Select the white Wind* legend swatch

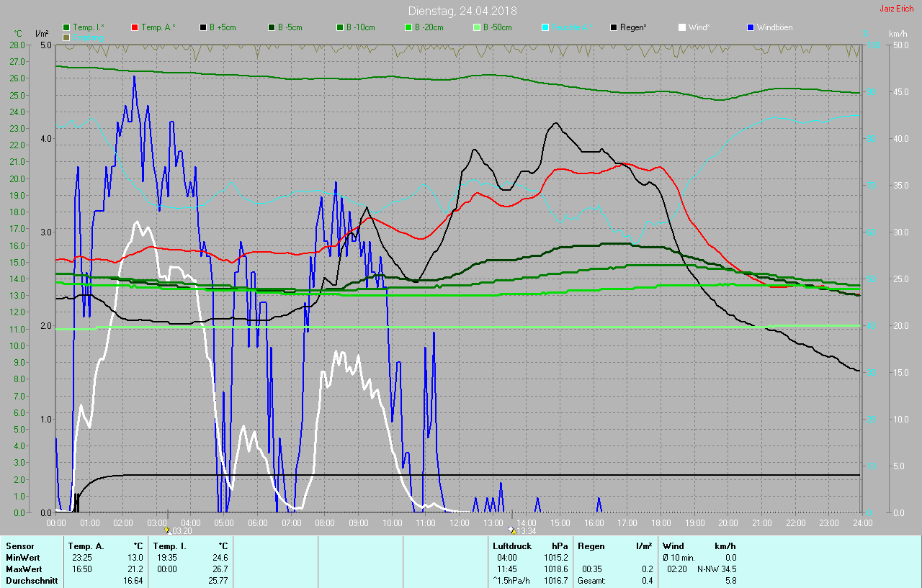click(681, 27)
